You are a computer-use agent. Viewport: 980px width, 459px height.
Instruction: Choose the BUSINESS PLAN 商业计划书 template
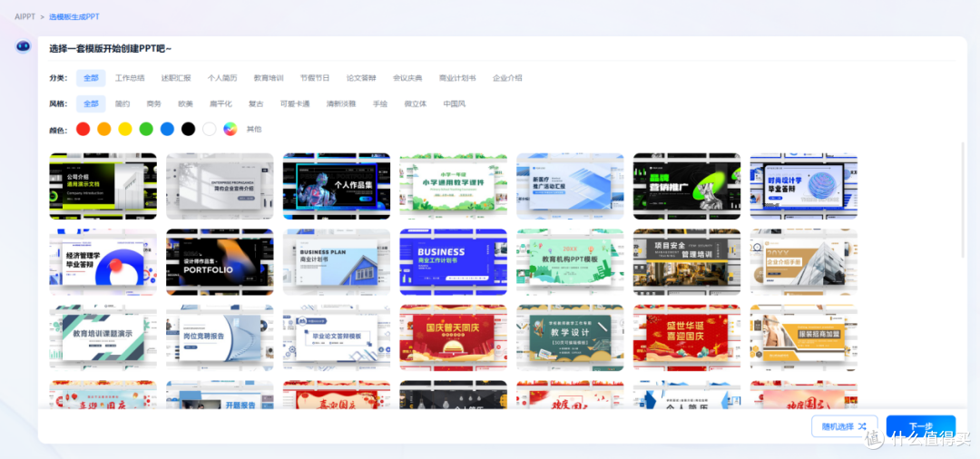coord(337,261)
